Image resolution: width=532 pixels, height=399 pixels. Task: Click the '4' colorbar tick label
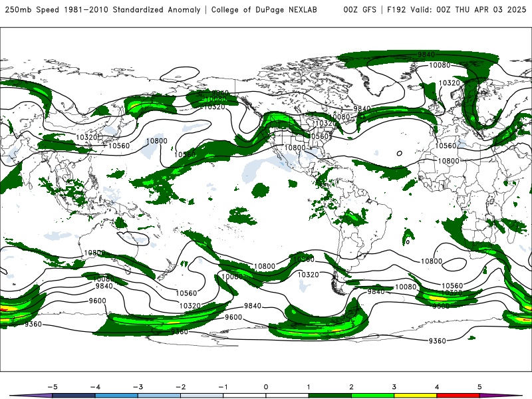click(437, 387)
